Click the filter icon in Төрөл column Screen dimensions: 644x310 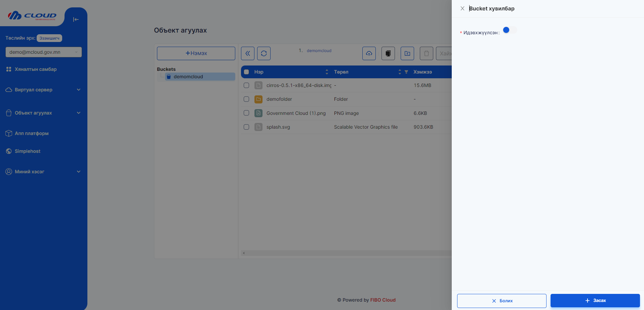coord(406,72)
